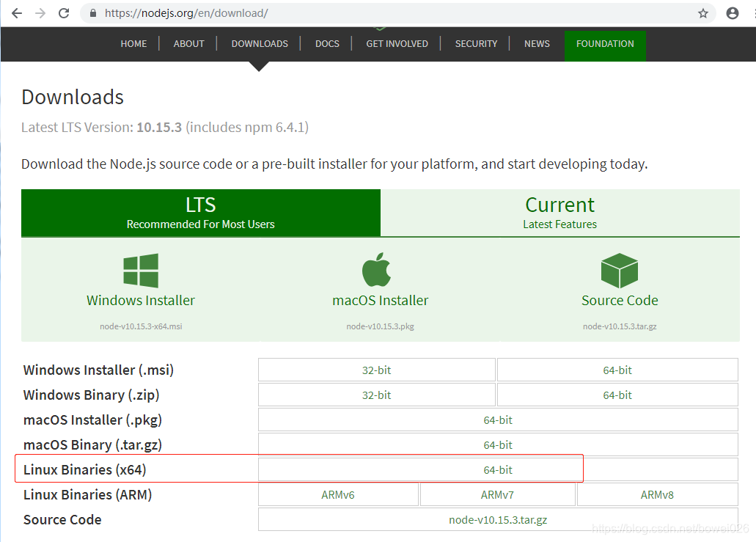Click the padlock site security icon
Screen dimensions: 756x542
point(93,13)
